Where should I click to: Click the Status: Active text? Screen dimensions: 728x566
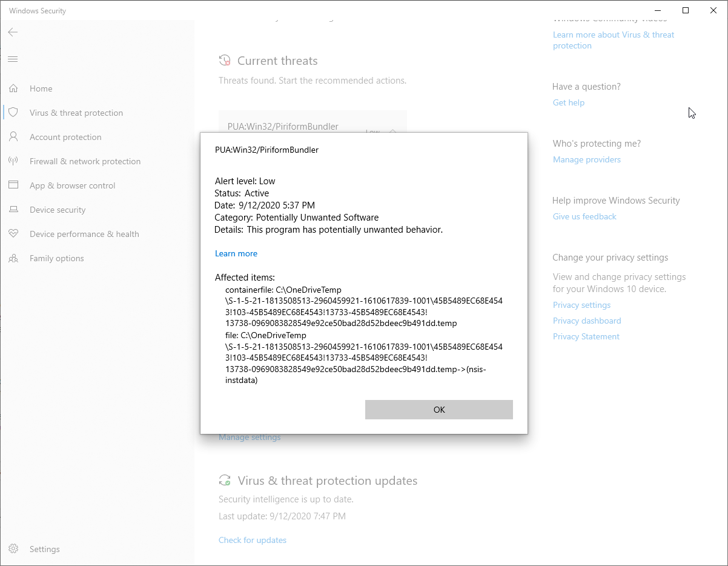point(242,193)
